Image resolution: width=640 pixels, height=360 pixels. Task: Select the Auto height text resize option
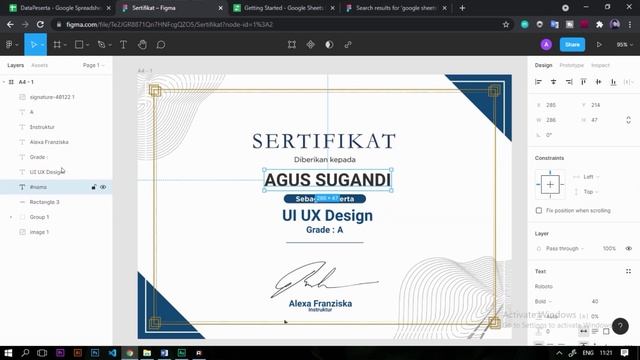click(595, 331)
